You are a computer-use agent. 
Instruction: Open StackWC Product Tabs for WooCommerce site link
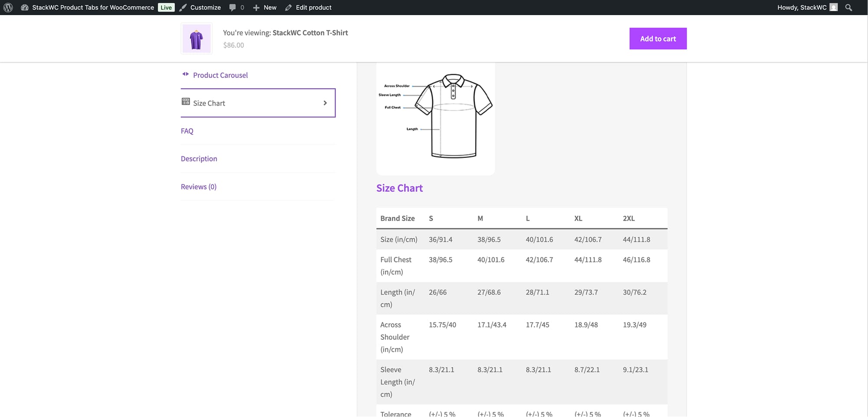[93, 7]
